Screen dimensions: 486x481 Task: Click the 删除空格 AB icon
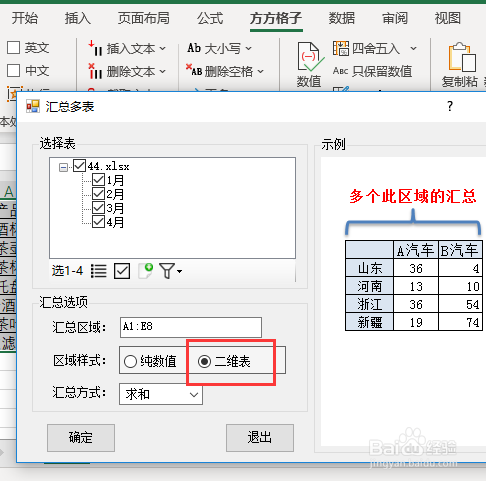pyautogui.click(x=194, y=70)
